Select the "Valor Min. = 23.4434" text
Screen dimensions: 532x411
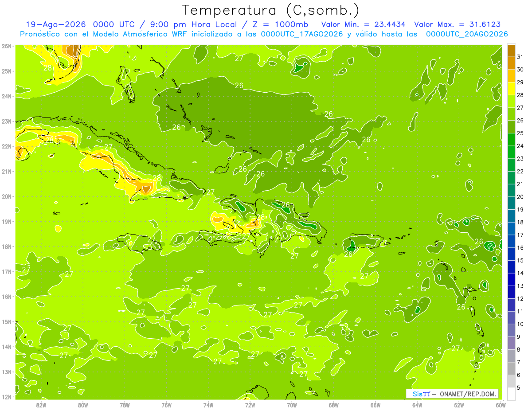(x=364, y=24)
